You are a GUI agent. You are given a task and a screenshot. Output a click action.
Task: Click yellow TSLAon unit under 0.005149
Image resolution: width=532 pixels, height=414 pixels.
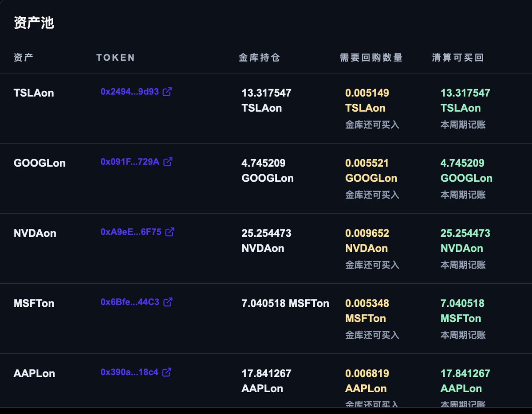(x=366, y=108)
